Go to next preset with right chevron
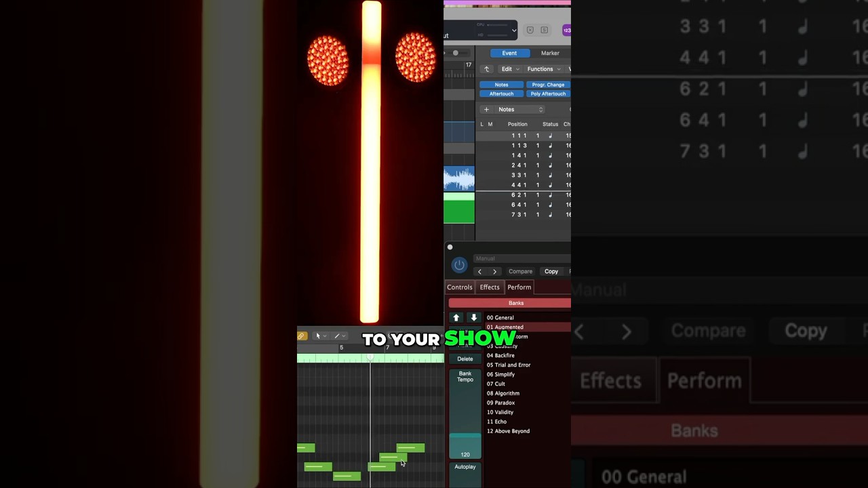 tap(494, 272)
